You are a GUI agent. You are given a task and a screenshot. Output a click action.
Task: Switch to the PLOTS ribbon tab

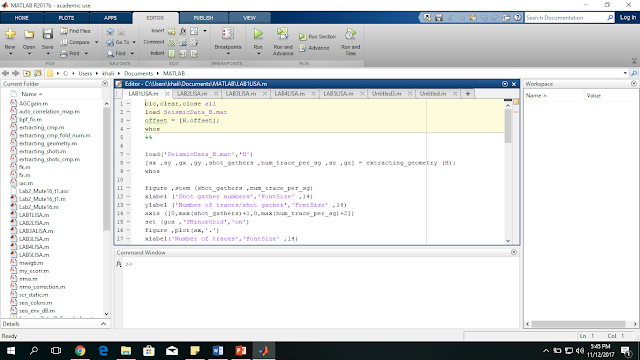point(66,18)
